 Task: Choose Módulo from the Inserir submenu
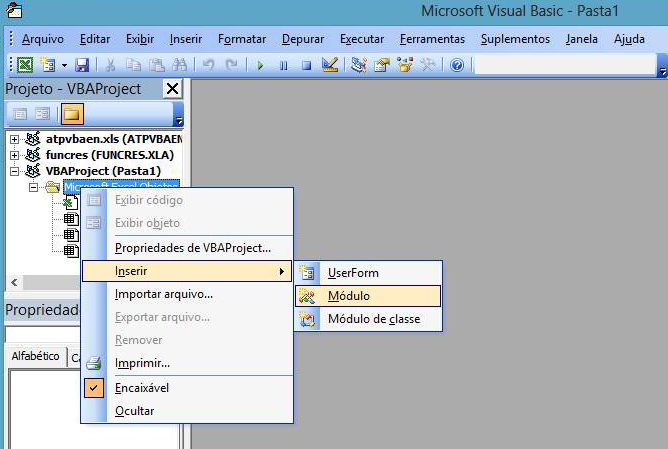point(348,296)
